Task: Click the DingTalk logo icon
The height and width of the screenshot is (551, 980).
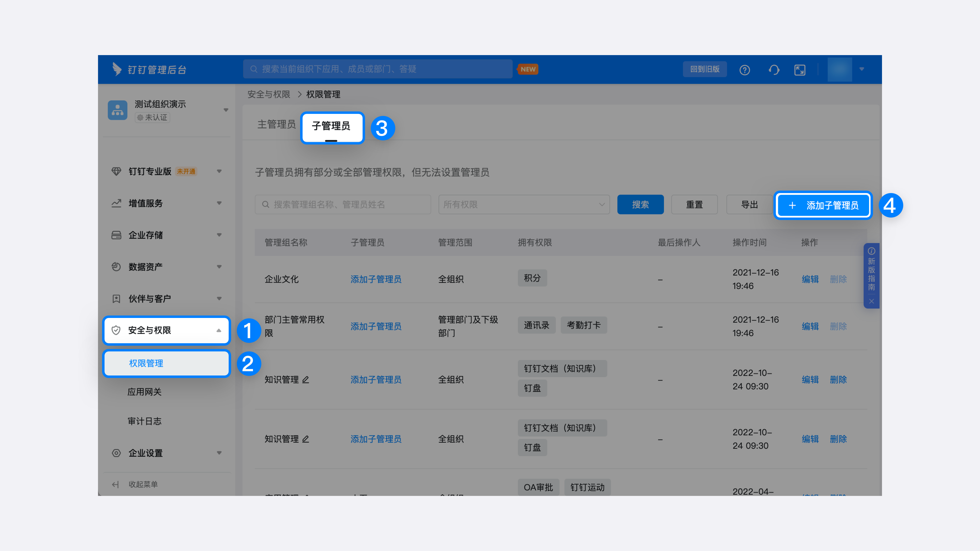Action: click(117, 69)
